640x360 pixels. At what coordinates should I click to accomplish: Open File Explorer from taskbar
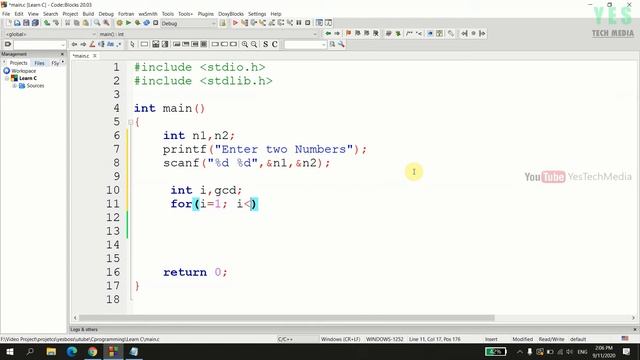pyautogui.click(x=51, y=351)
